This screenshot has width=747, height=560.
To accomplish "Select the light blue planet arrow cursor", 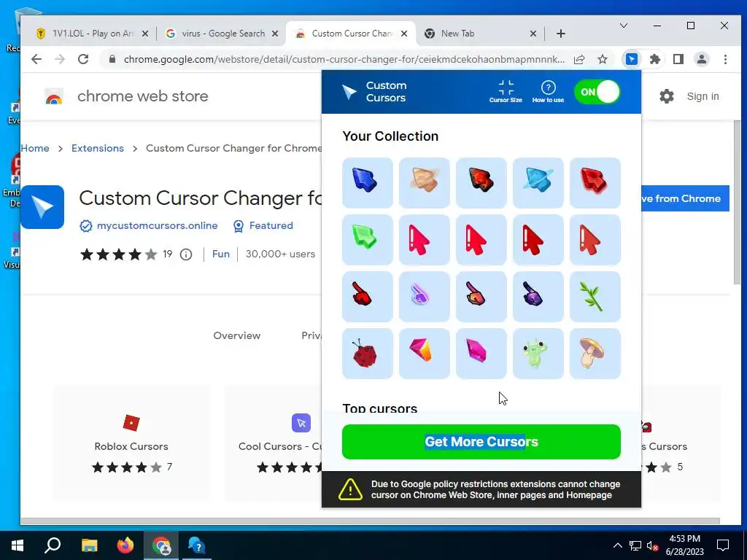I will 538,183.
